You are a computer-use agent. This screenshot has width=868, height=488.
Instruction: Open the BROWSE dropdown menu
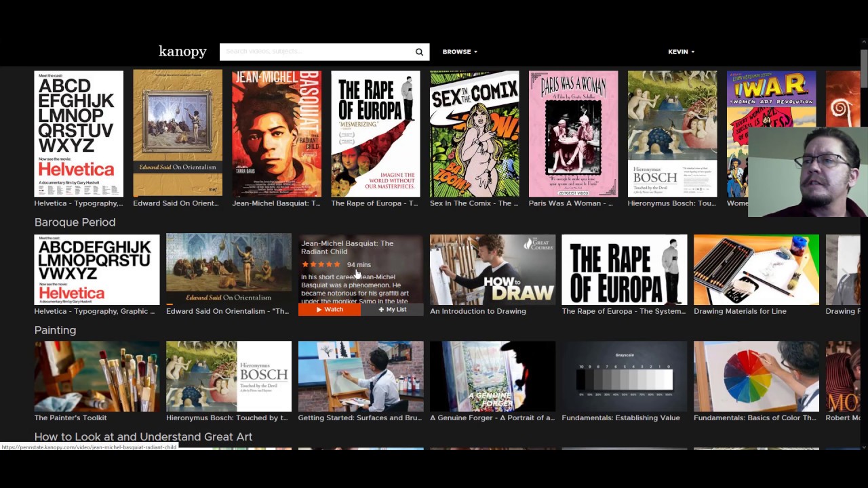tap(460, 52)
